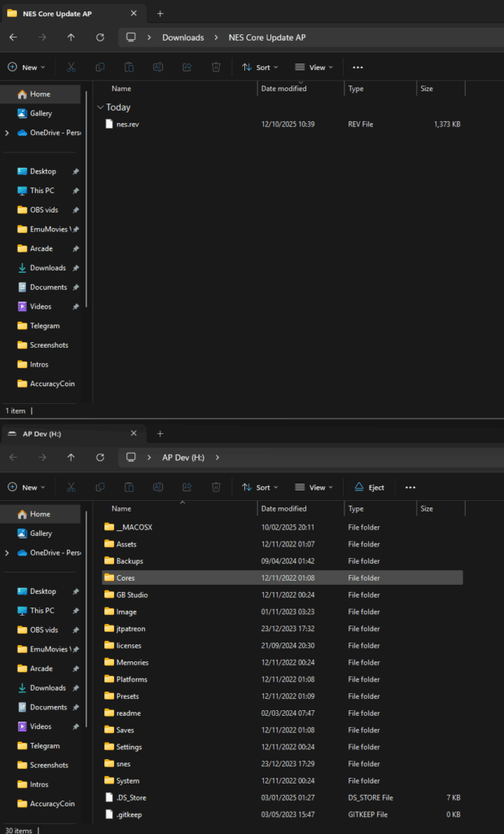Click the Cut scissors icon in the AP Dev (H:) window toolbar
504x834 pixels.
71,488
